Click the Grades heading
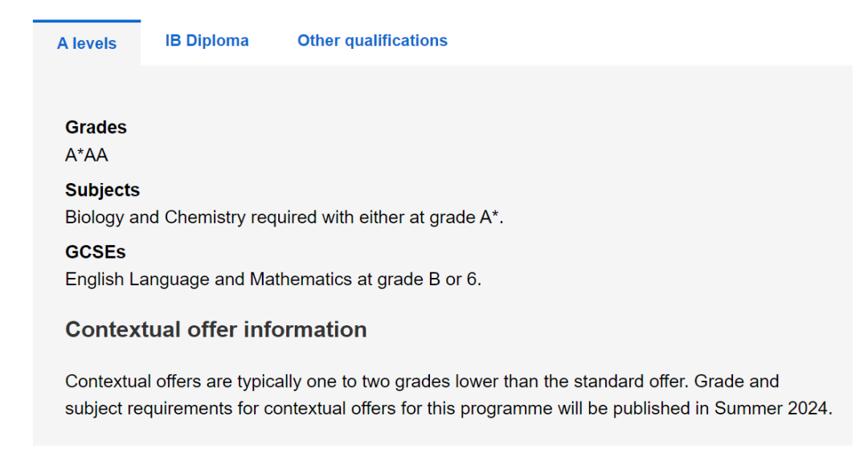868x453 pixels. (96, 127)
